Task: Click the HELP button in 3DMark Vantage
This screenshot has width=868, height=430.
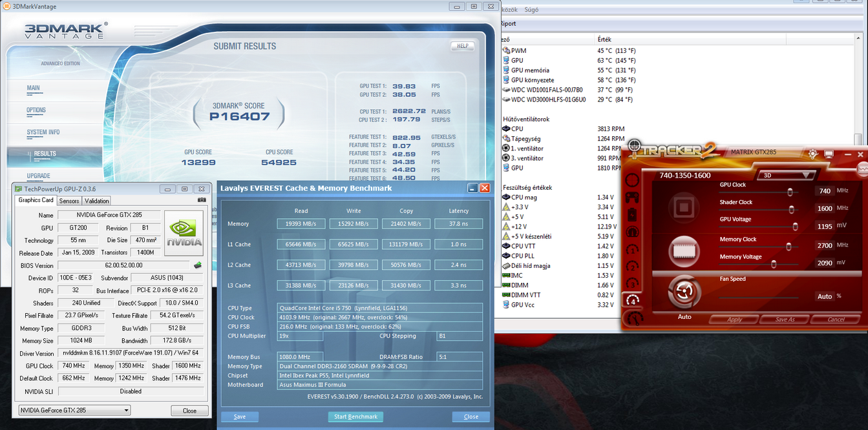Action: click(x=462, y=46)
